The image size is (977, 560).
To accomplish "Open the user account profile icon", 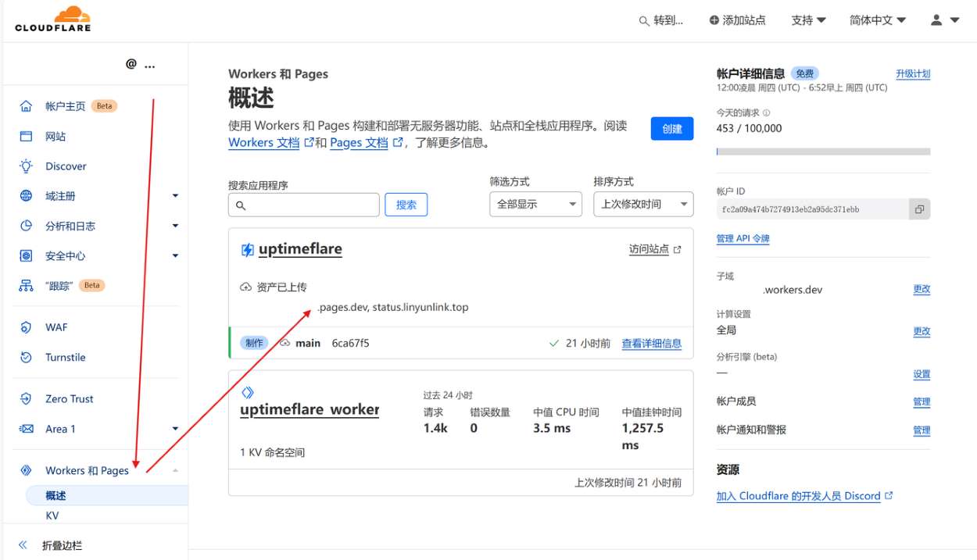I will click(x=936, y=20).
